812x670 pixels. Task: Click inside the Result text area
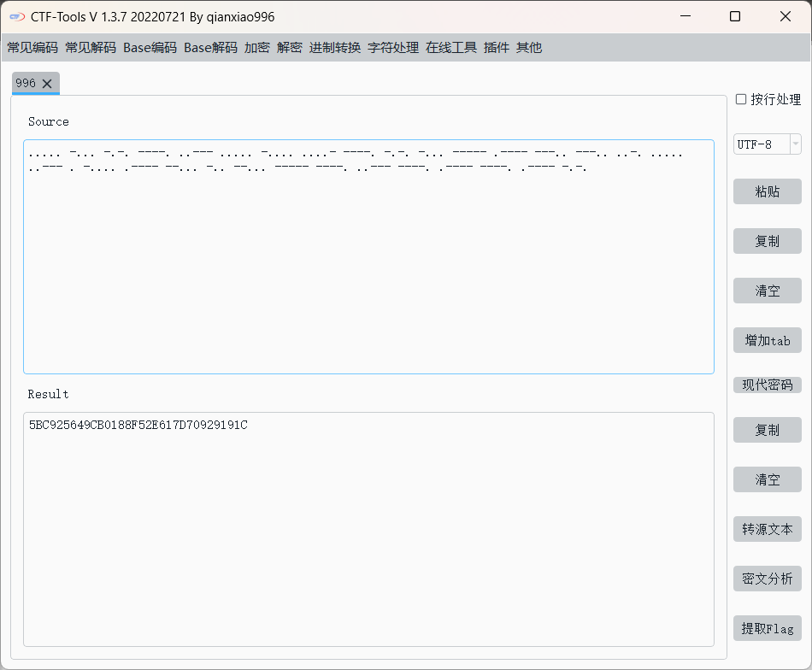coord(368,530)
